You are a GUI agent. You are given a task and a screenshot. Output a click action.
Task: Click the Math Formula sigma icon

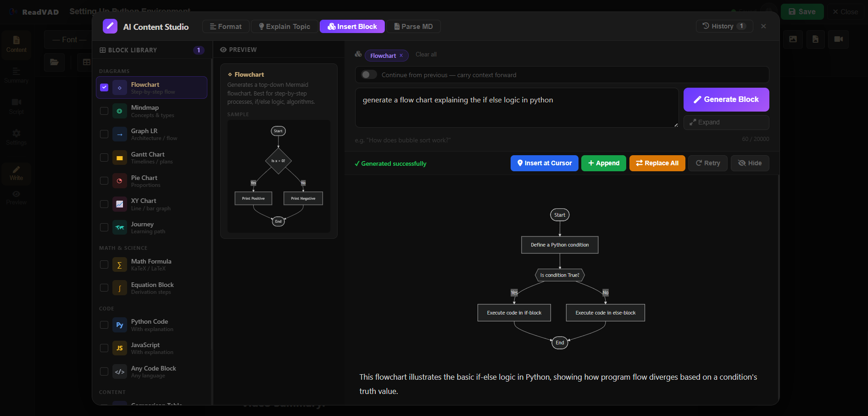pyautogui.click(x=120, y=264)
